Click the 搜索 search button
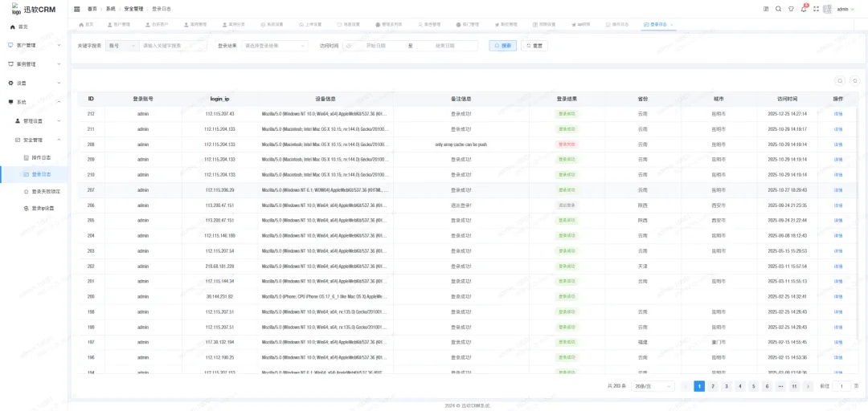Image resolution: width=868 pixels, height=411 pixels. click(x=502, y=46)
